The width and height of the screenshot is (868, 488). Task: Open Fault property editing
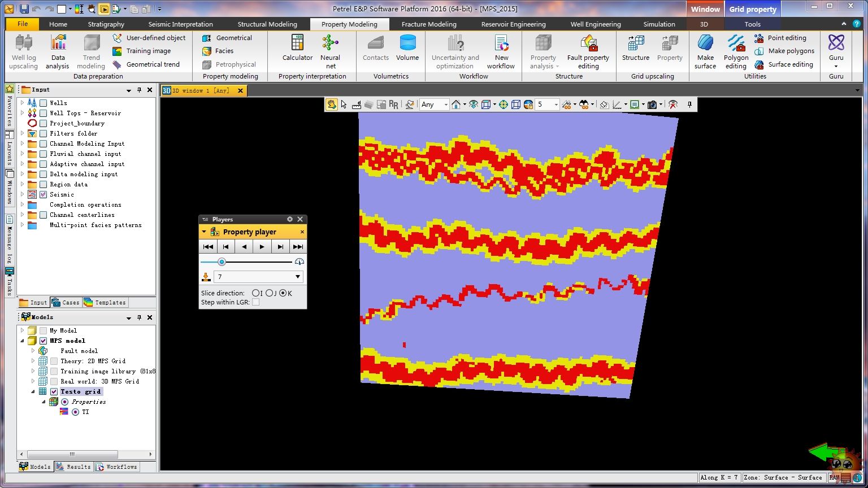tap(588, 52)
